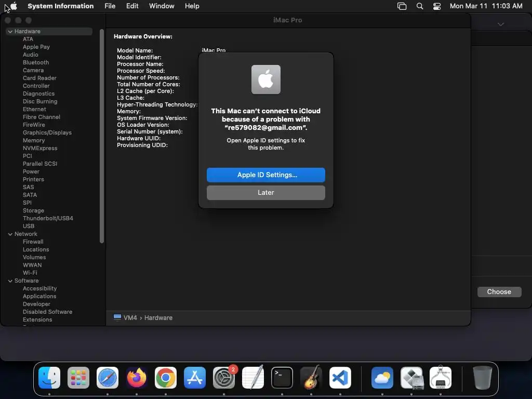
Task: Click the Apple logo in iCloud dialog
Action: tap(266, 79)
